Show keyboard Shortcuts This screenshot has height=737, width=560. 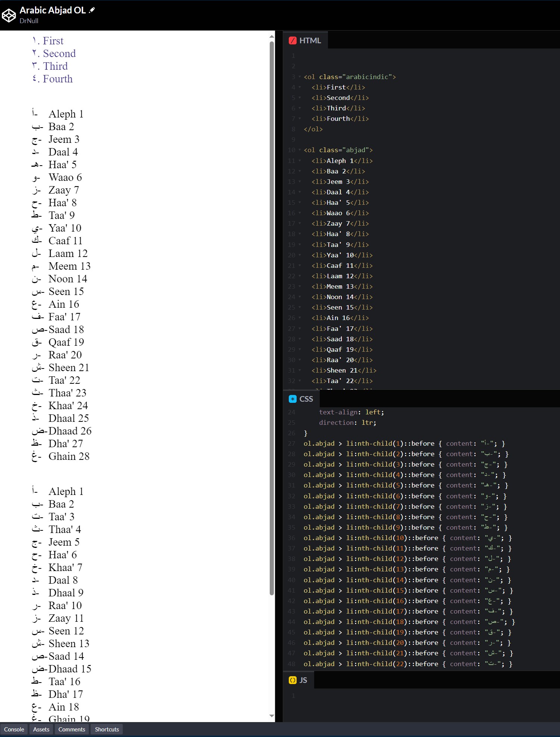tap(107, 729)
